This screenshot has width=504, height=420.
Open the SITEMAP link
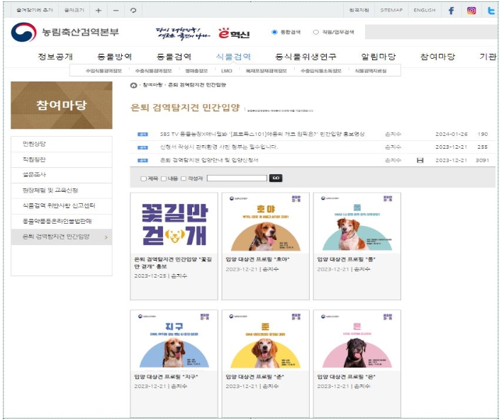click(x=391, y=11)
